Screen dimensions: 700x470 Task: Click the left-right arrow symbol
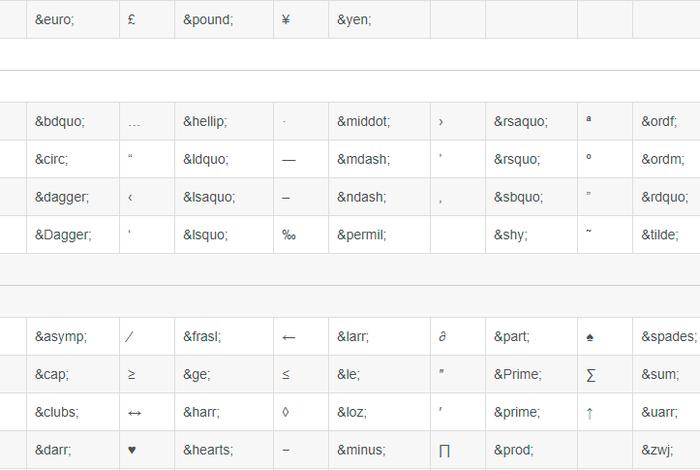[133, 412]
